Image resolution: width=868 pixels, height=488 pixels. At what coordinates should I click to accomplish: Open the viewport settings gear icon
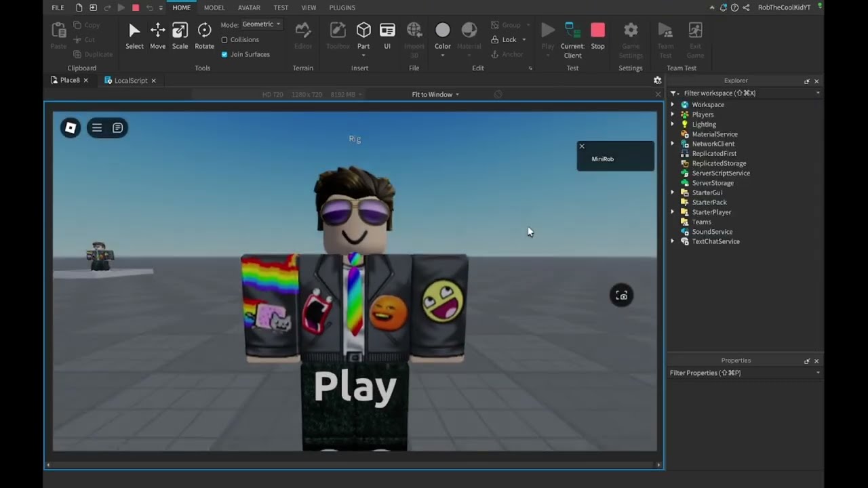[657, 80]
